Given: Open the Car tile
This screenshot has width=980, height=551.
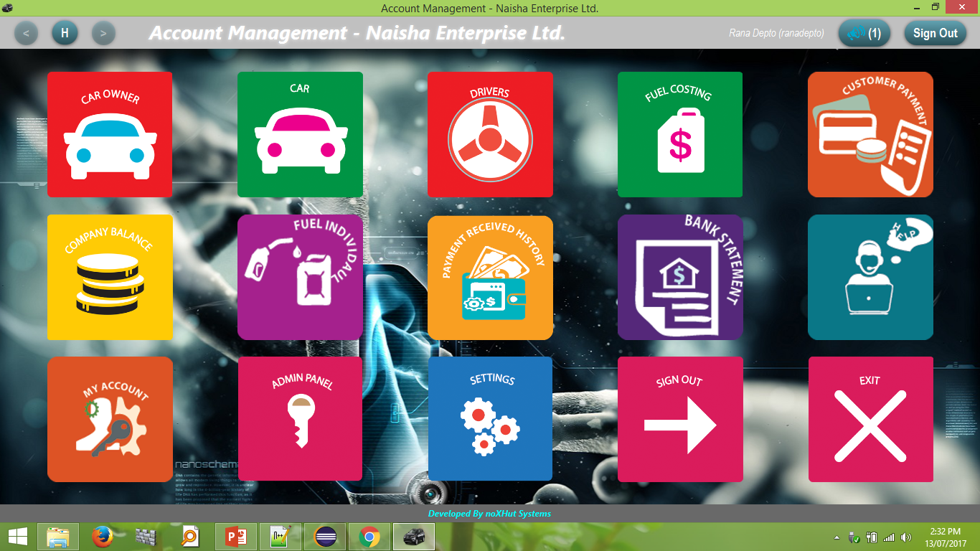Looking at the screenshot, I should pyautogui.click(x=300, y=134).
